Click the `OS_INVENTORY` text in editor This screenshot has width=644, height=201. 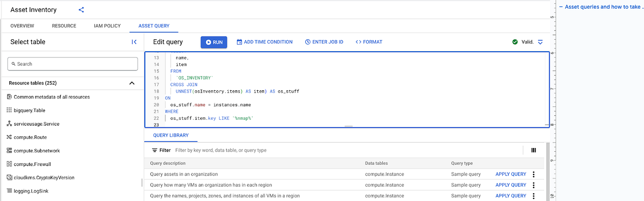tap(194, 78)
